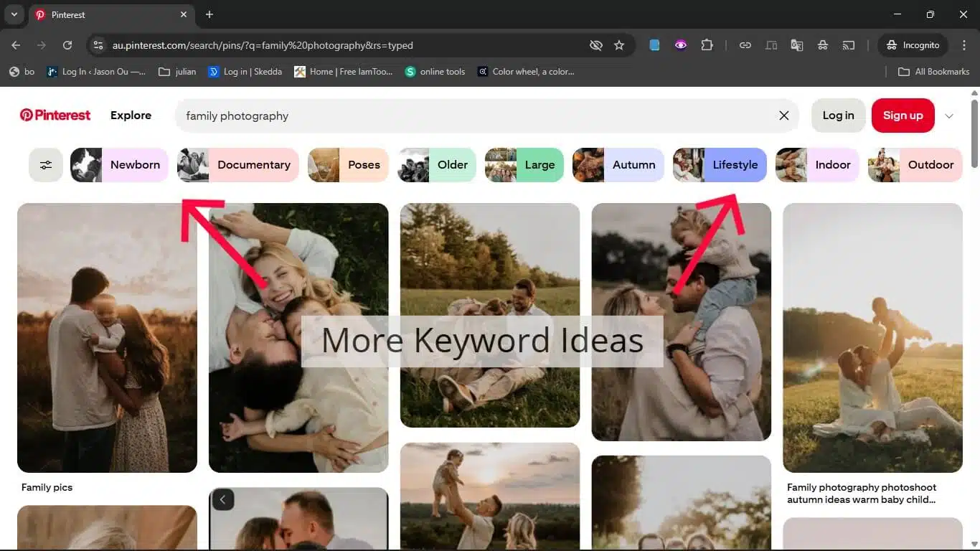
Task: Open the All Bookmarks folder
Action: point(933,72)
